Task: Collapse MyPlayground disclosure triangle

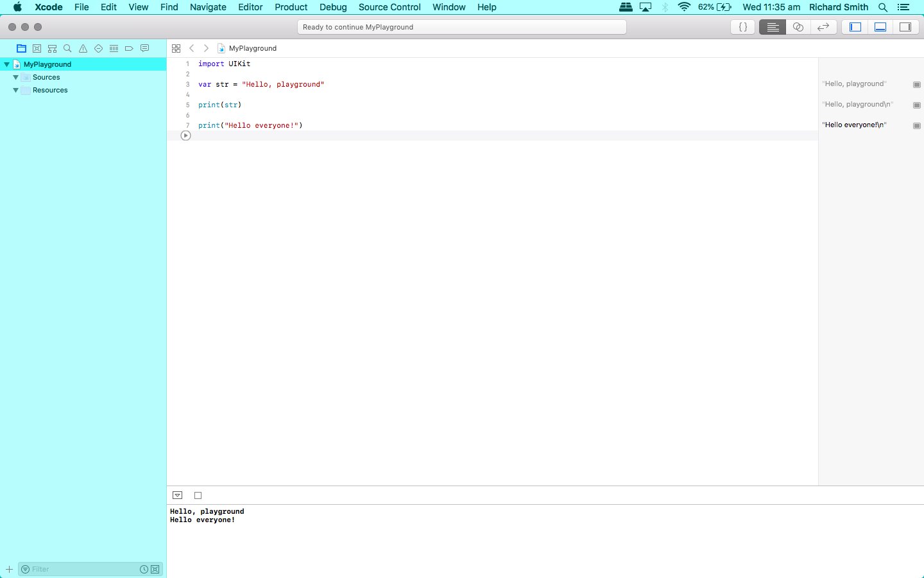Action: click(6, 64)
